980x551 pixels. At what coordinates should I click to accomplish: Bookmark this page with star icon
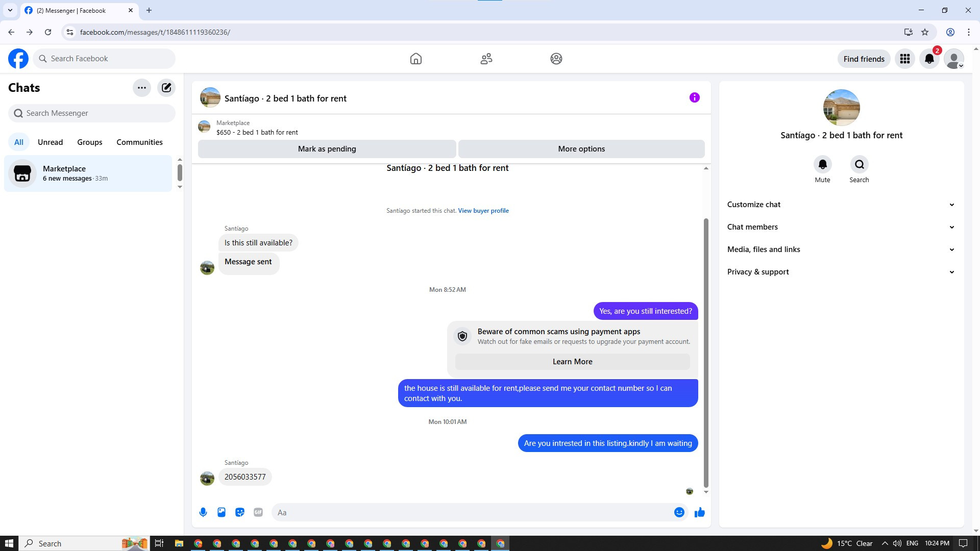click(x=925, y=32)
